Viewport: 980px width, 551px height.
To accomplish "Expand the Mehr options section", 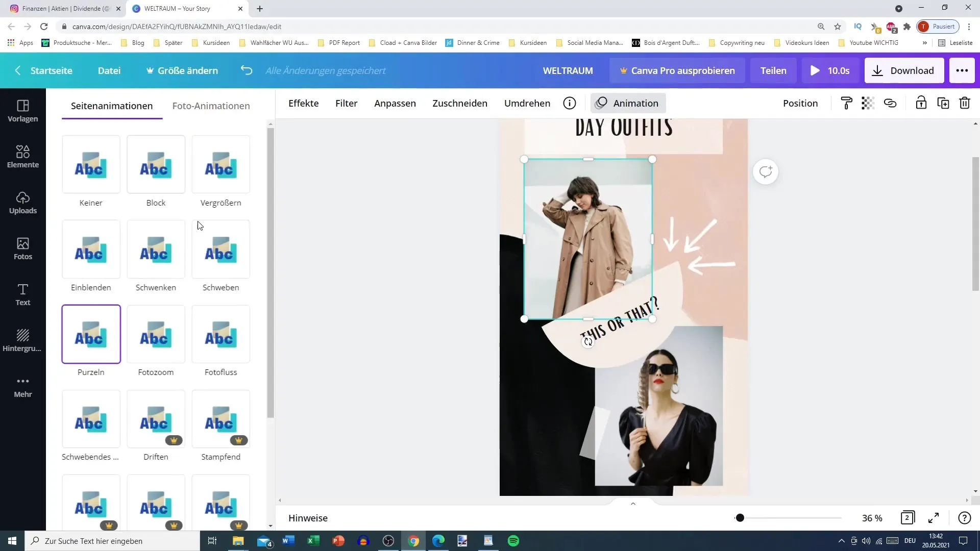I will pos(22,387).
